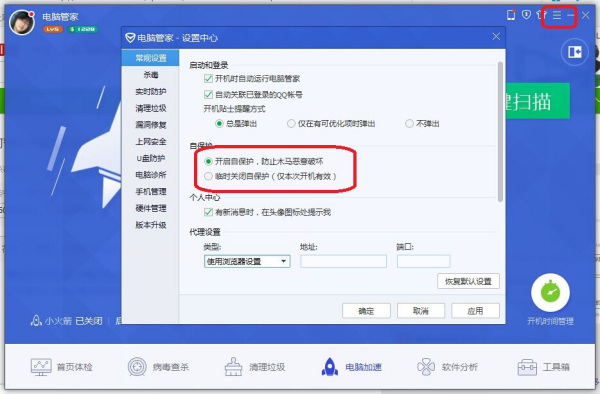Click the settings dialog vertical scrollbar
The height and width of the screenshot is (394, 600).
(500, 132)
